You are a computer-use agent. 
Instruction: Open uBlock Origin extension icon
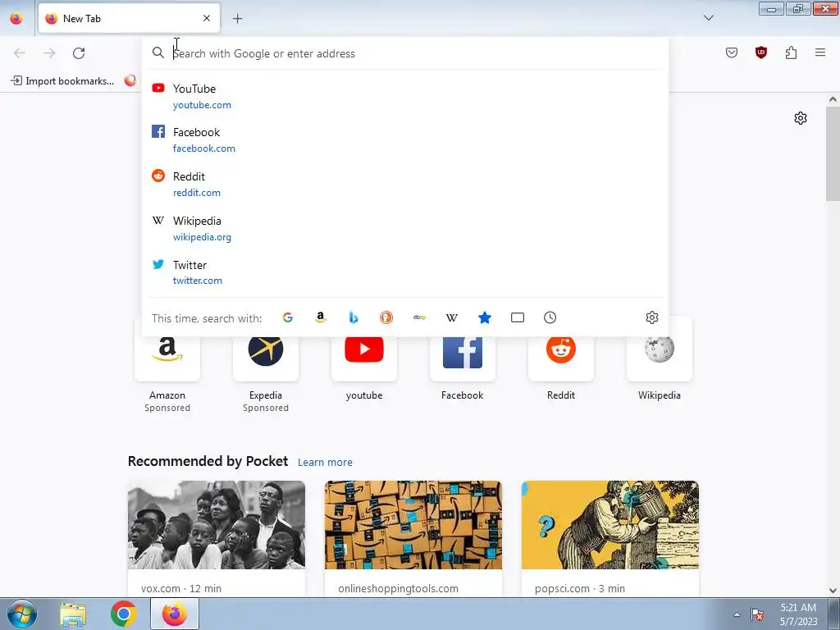click(760, 52)
